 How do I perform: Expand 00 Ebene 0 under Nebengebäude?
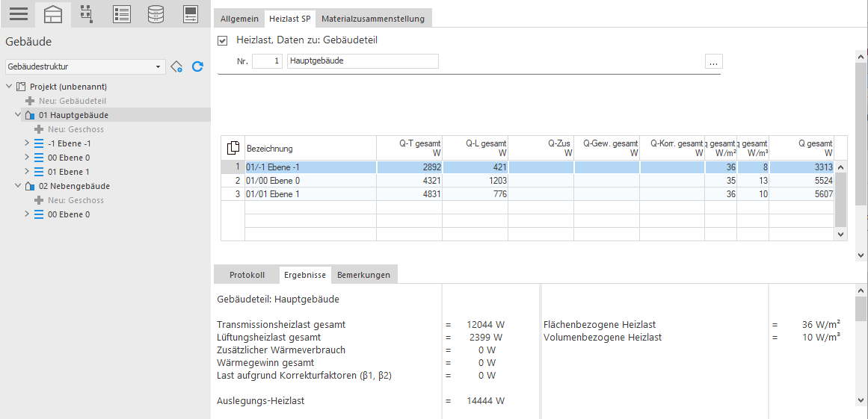point(27,214)
